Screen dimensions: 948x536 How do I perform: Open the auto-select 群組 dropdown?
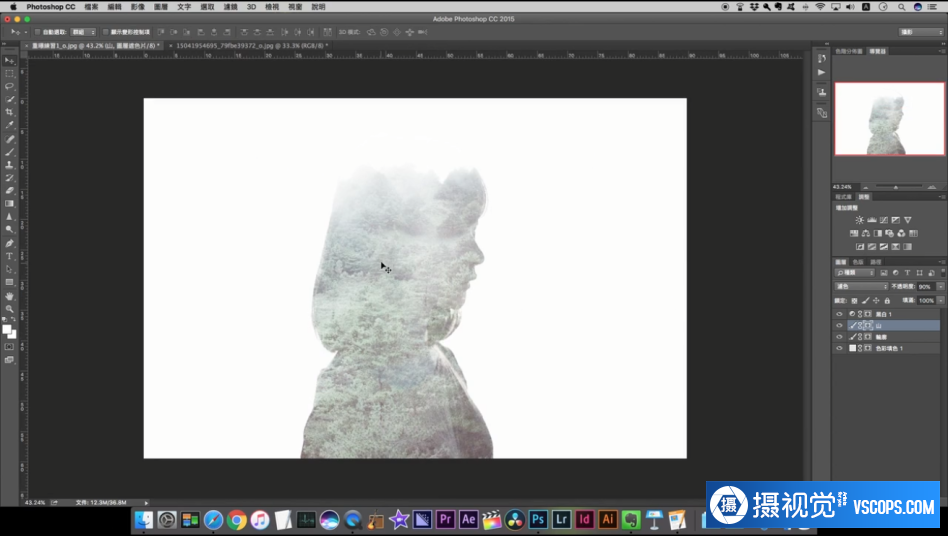click(83, 32)
